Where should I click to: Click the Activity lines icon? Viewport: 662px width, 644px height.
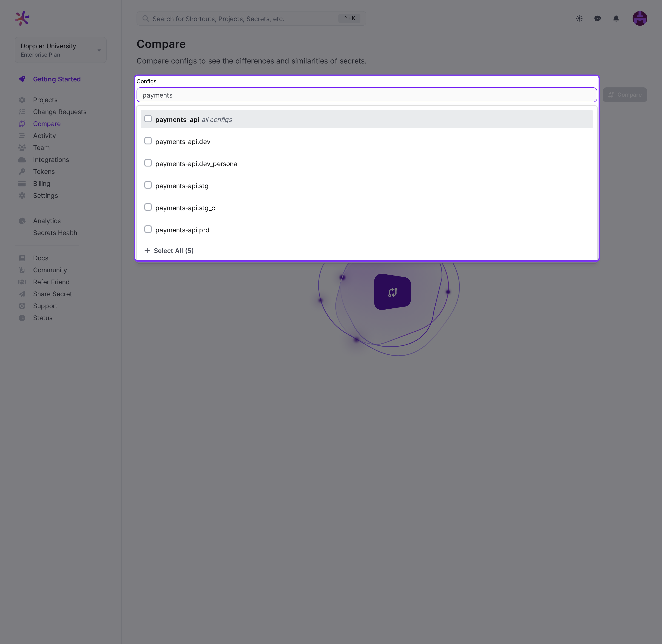click(22, 136)
